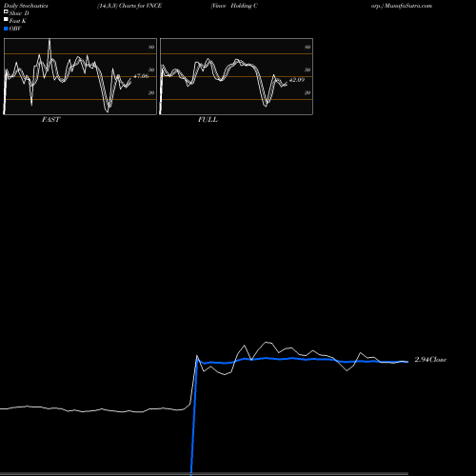Click the 50 level on FULL chart

pos(307,69)
